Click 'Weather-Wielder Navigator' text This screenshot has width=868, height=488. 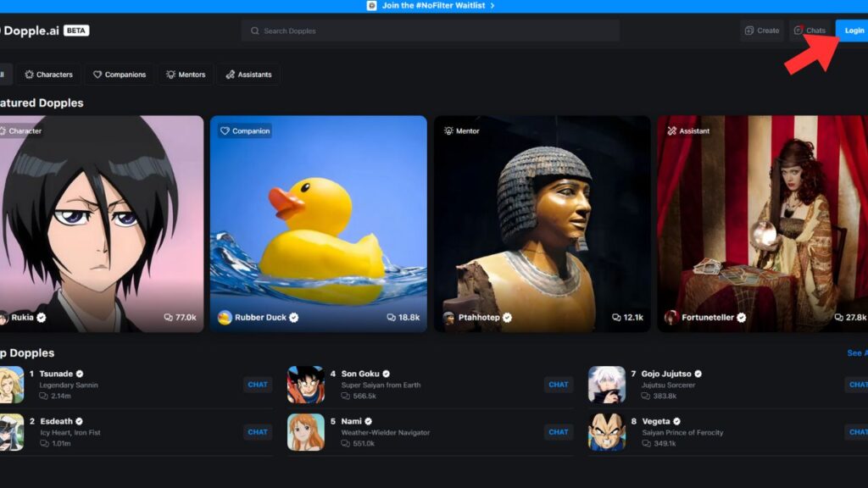click(x=386, y=433)
